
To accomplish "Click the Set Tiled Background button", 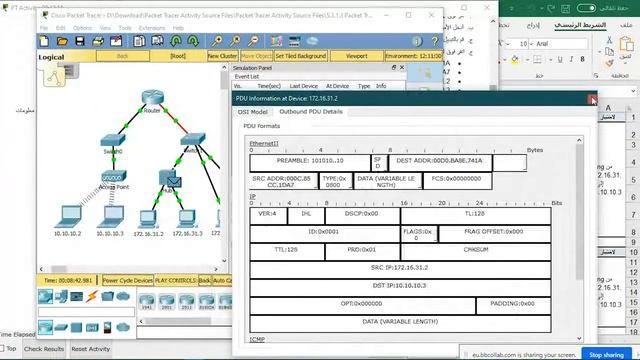I will (x=301, y=56).
